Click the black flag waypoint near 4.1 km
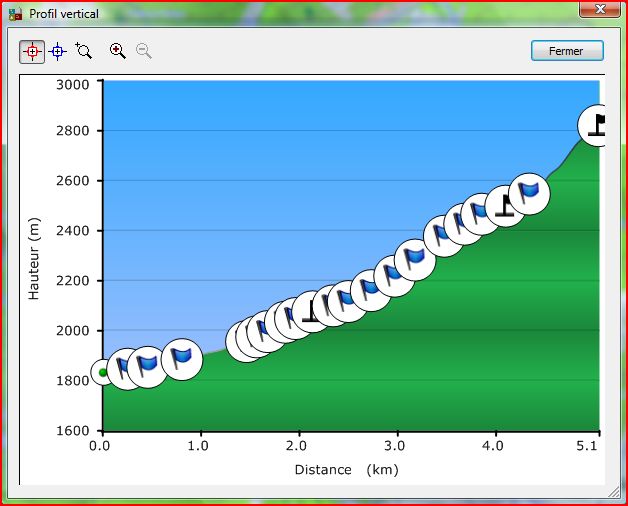Viewport: 628px width, 506px height. coord(507,207)
